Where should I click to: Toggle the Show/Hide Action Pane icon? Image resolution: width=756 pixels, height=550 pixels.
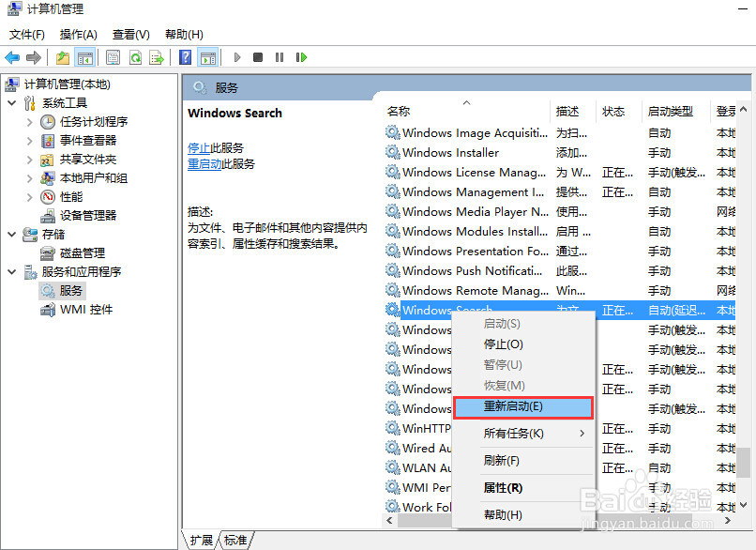coord(209,58)
